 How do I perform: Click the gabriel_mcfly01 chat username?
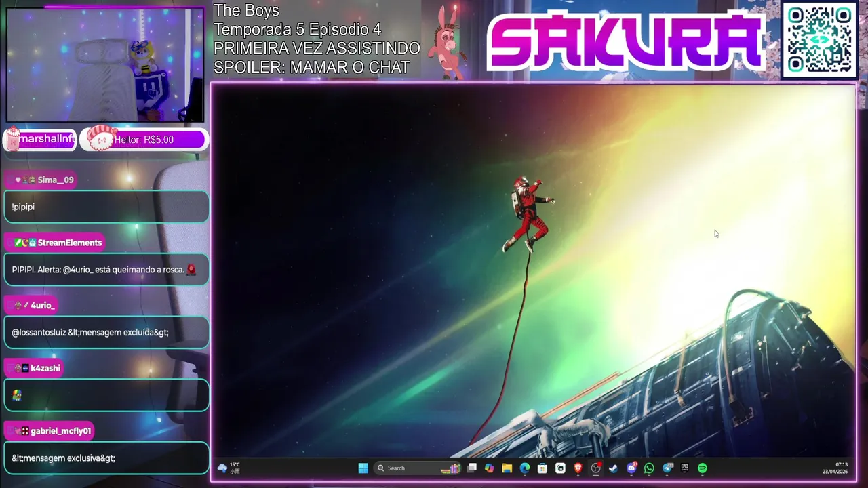coord(60,431)
